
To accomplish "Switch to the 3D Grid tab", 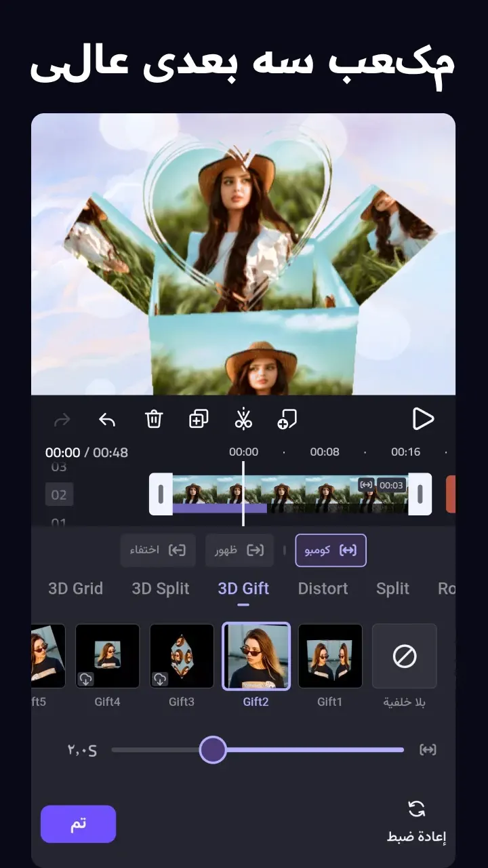I will point(75,589).
